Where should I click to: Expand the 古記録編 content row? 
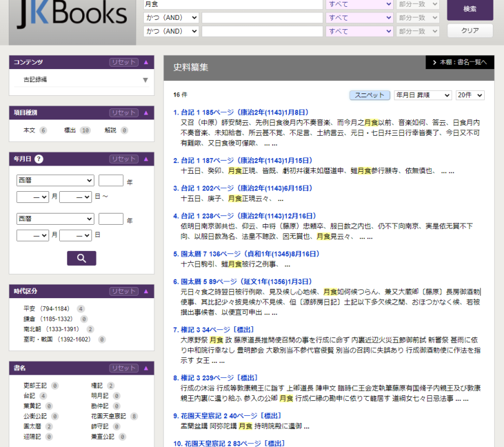click(82, 80)
